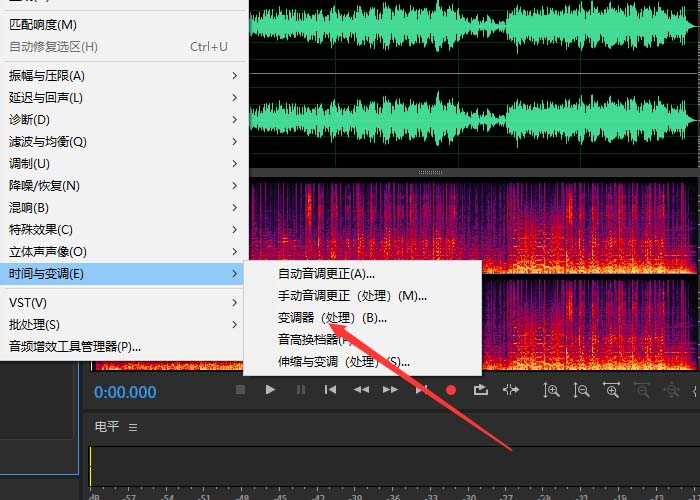
Task: Click the 0:00.000 timecode display
Action: click(126, 392)
